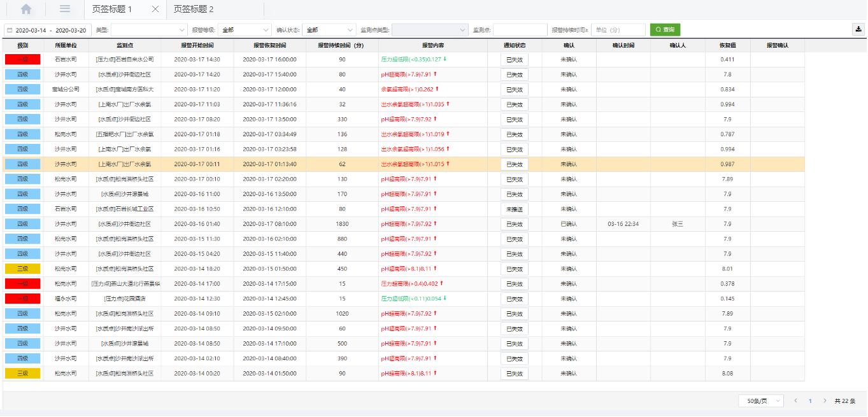This screenshot has width=868, height=417.
Task: Click page number 1 in pagination
Action: pyautogui.click(x=810, y=401)
